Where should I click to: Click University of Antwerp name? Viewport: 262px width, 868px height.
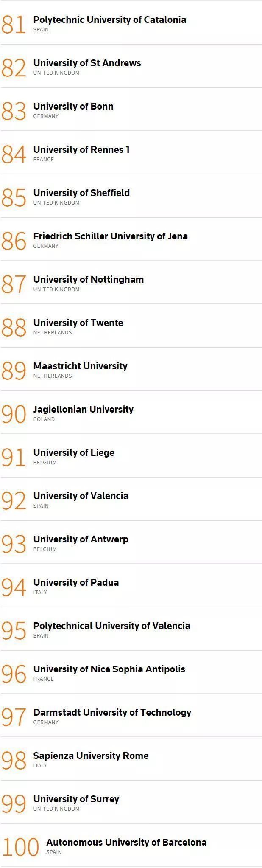tap(81, 539)
